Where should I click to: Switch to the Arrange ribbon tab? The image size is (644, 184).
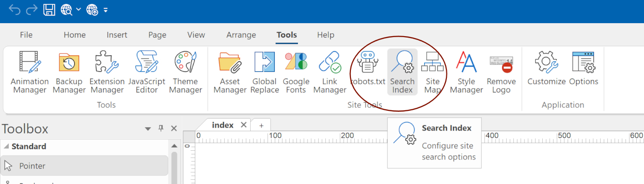[241, 35]
